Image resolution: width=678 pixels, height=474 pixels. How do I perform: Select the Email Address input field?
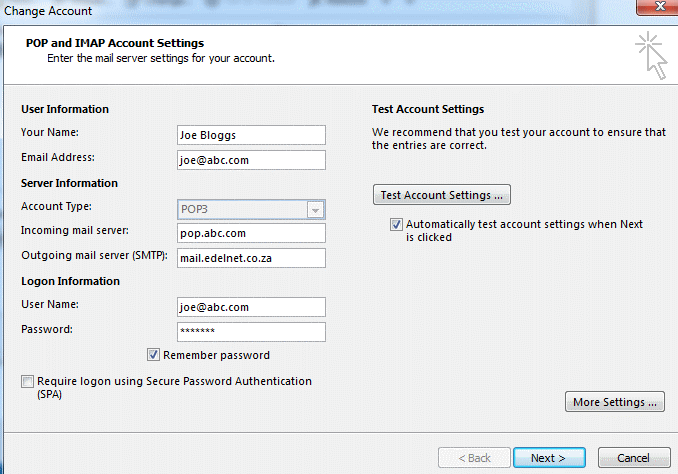251,160
